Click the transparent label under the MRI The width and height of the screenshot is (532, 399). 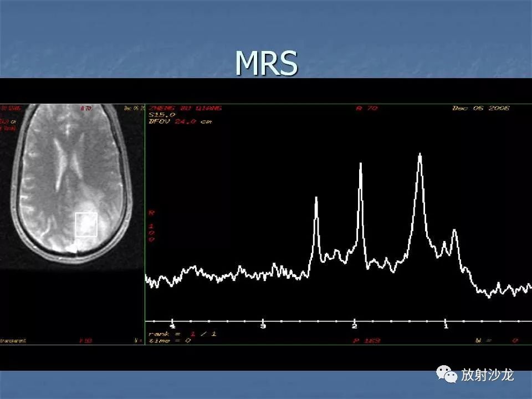click(13, 341)
